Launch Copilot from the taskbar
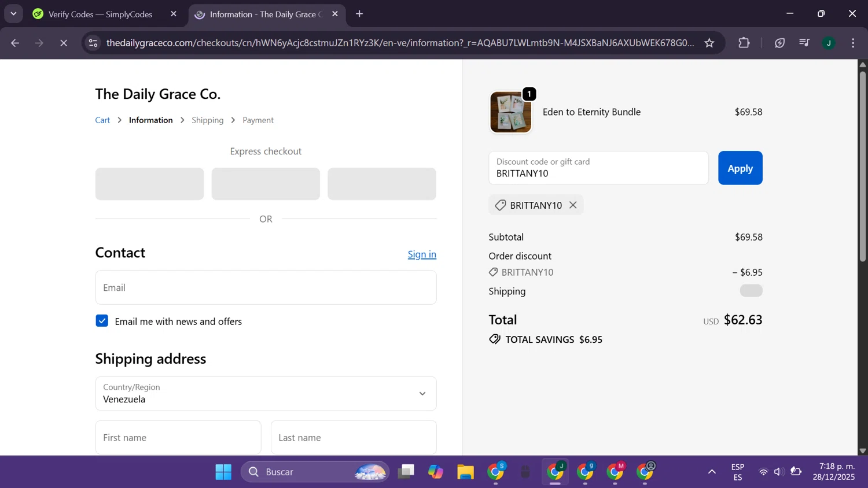868x488 pixels. point(436,472)
